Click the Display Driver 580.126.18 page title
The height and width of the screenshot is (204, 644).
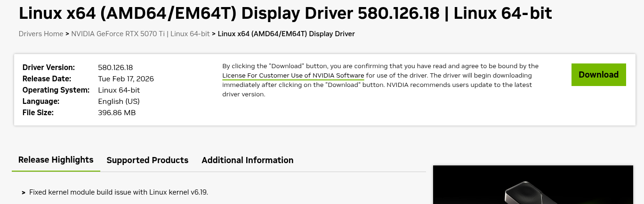(285, 13)
